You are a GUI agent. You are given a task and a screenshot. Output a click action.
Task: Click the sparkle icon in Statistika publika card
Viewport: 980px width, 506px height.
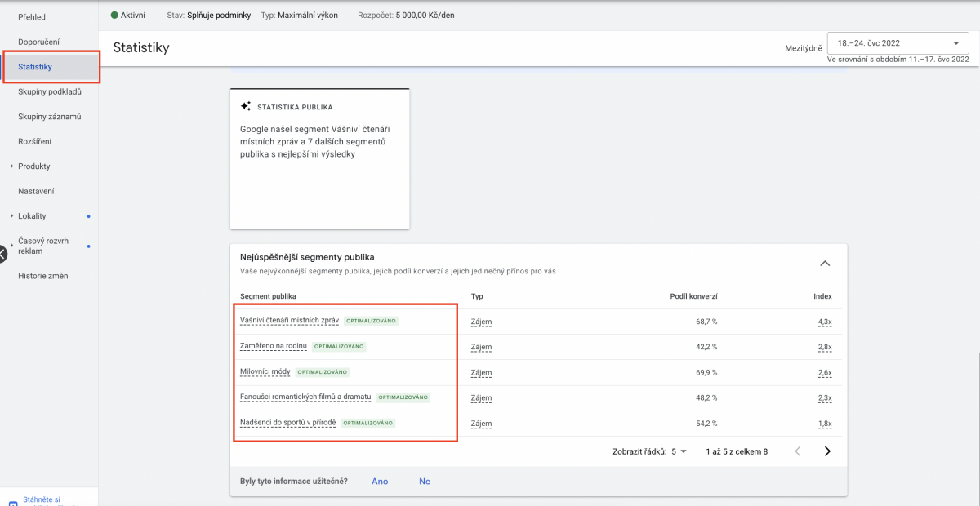coord(245,107)
